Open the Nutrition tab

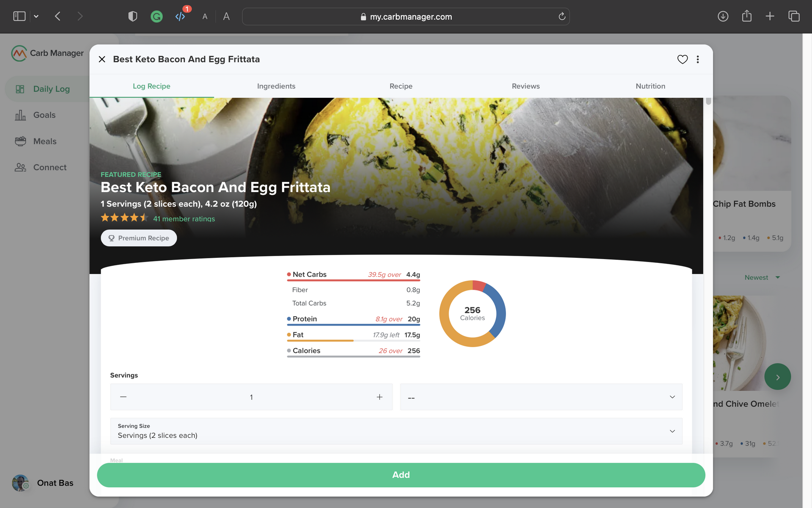click(650, 86)
